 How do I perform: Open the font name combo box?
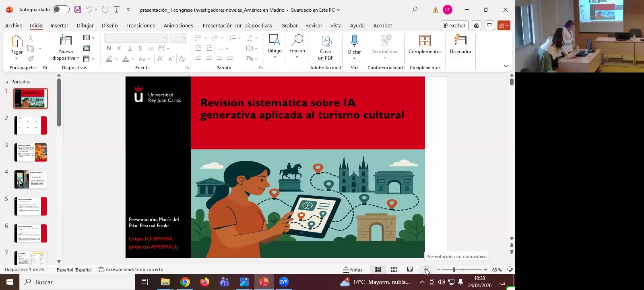click(136, 38)
